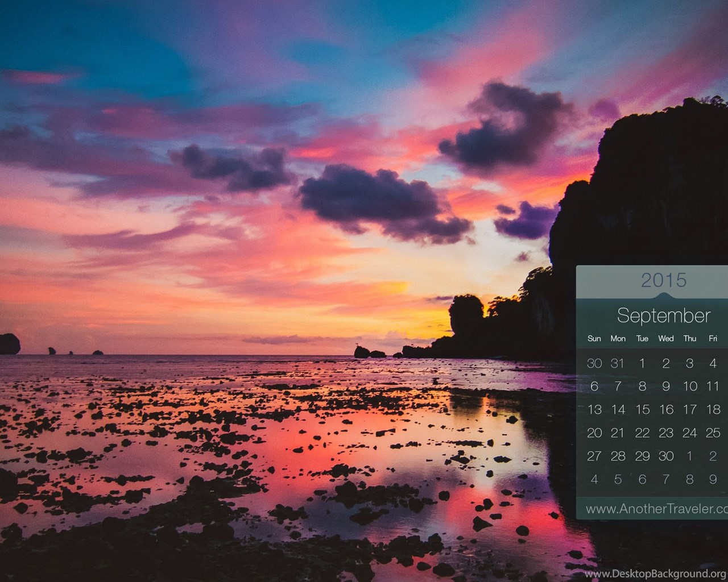The width and height of the screenshot is (728, 582).
Task: Choose date 22 in the calendar
Action: click(x=642, y=433)
